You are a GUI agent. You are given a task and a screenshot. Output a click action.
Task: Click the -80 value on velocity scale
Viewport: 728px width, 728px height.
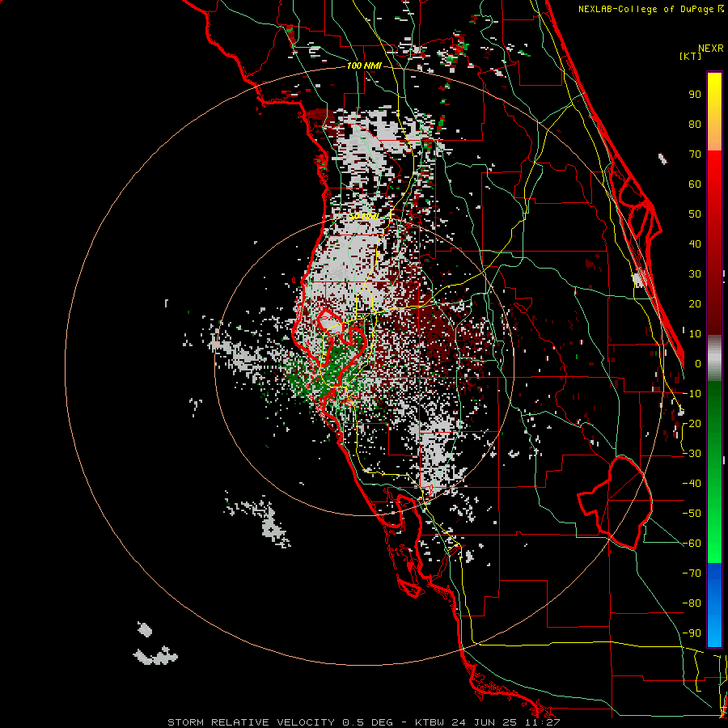(x=692, y=603)
